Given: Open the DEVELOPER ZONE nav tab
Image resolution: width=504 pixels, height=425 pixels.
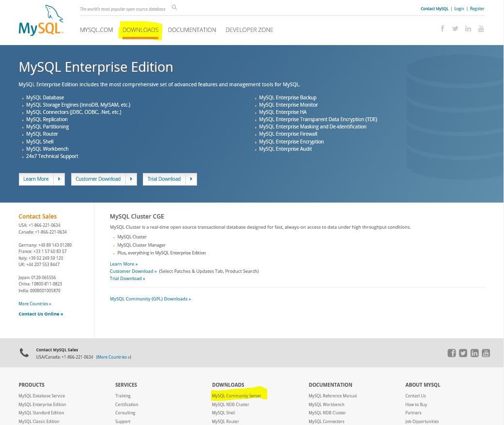Looking at the screenshot, I should [x=249, y=30].
